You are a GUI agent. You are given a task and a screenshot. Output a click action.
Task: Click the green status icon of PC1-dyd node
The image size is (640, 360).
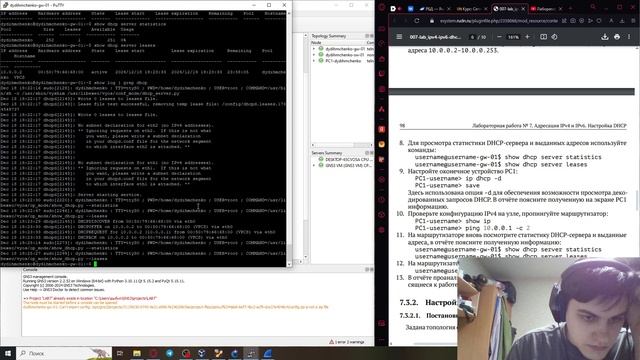click(321, 60)
